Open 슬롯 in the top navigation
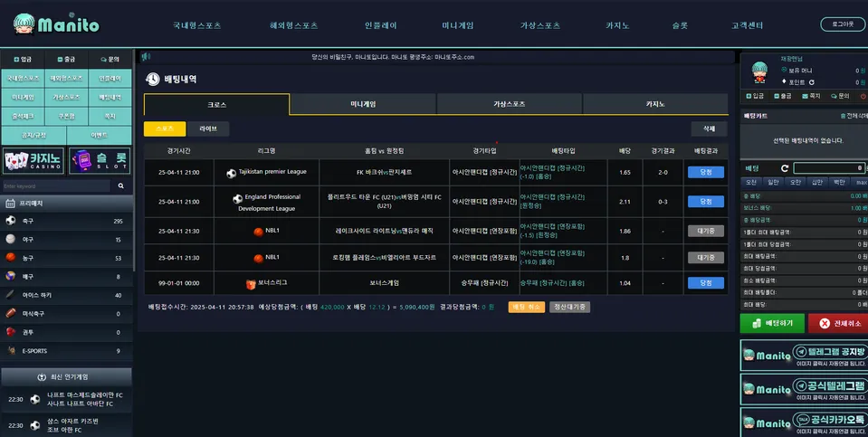868x437 pixels. [679, 25]
